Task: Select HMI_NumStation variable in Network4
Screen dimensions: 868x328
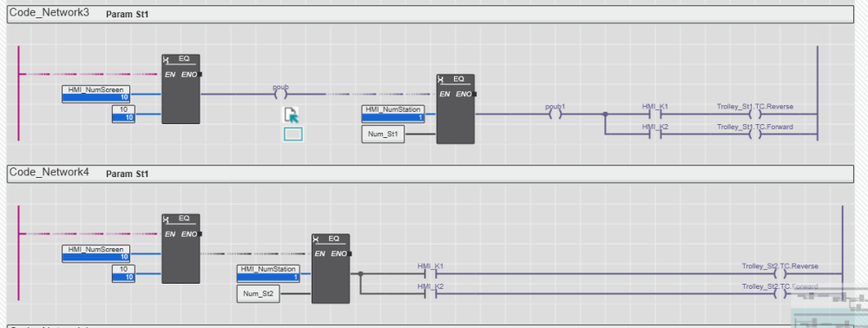Action: 268,273
